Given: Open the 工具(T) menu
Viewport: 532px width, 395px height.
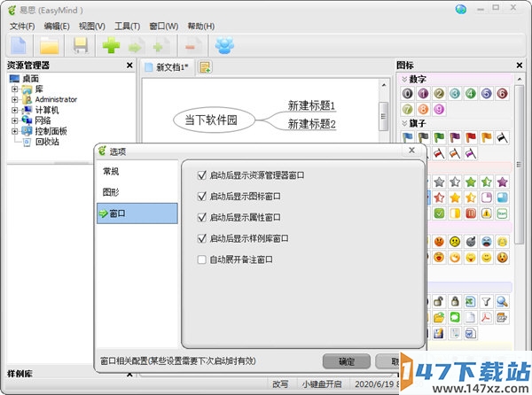Looking at the screenshot, I should coord(128,27).
